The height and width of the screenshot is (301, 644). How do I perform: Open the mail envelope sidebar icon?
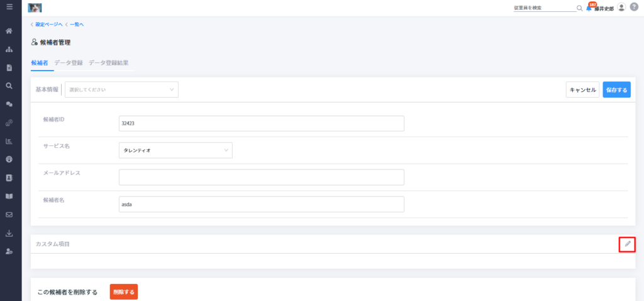click(x=9, y=215)
